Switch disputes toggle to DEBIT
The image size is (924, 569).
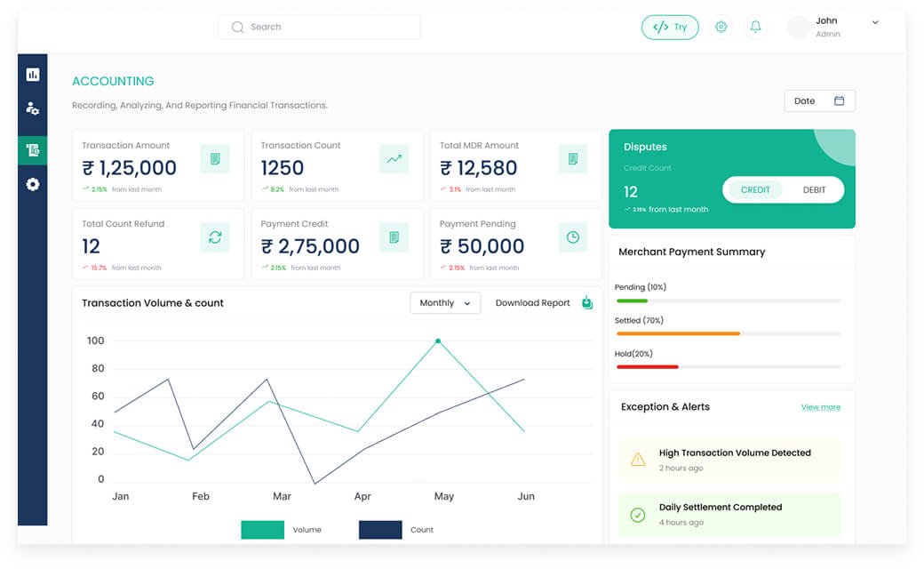[814, 189]
